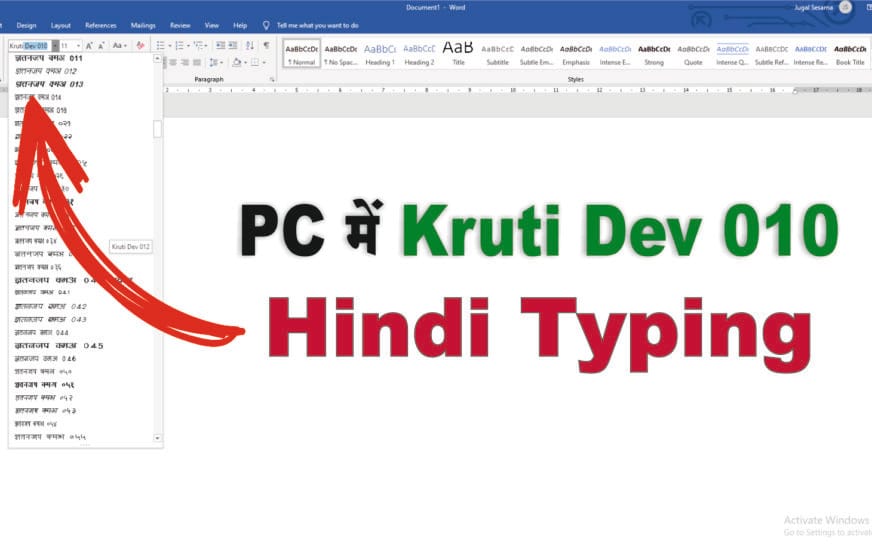This screenshot has height=547, width=872.
Task: Apply the Subtle Reference style
Action: coord(771,54)
